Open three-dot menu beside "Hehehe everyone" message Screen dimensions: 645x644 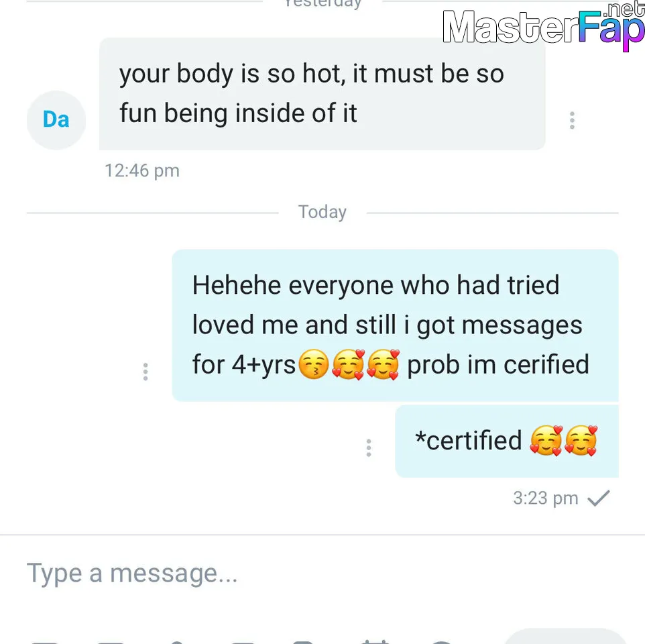(145, 372)
